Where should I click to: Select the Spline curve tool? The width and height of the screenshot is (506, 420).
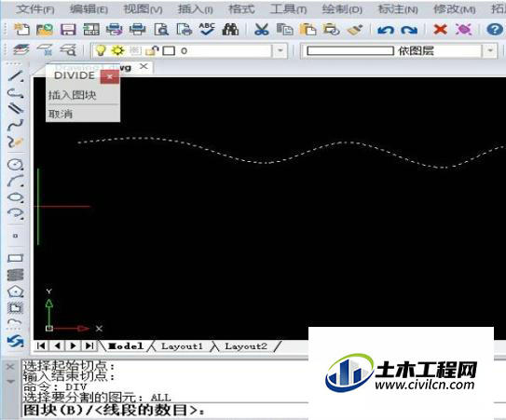[16, 124]
